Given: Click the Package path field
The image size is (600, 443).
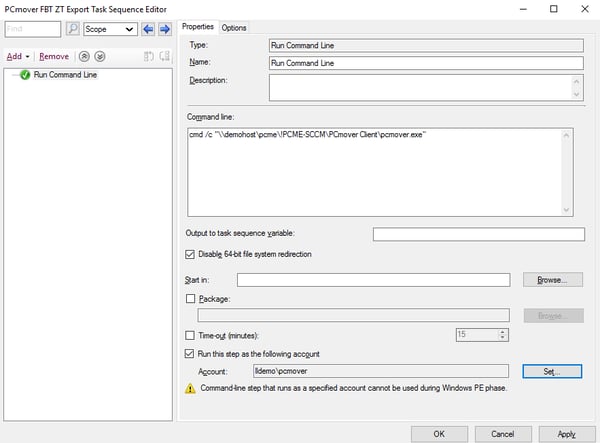Looking at the screenshot, I should coord(354,315).
